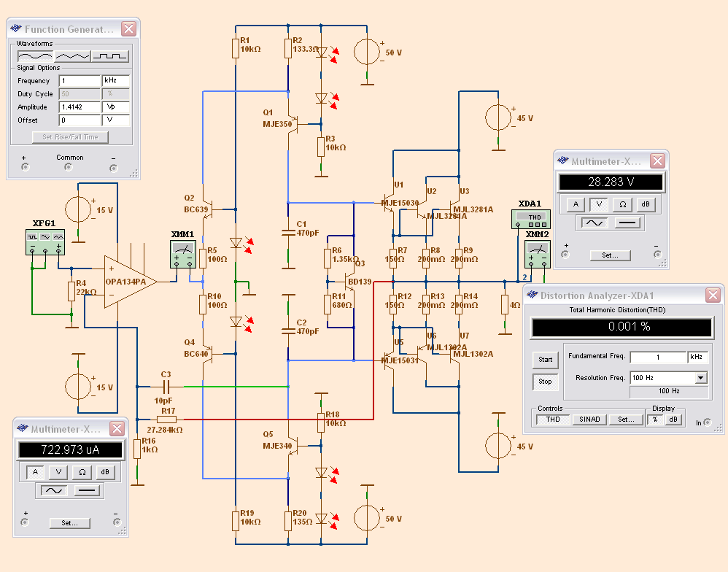The image size is (728, 572).
Task: Switch Distortion Analyzer display to dB
Action: 673,420
